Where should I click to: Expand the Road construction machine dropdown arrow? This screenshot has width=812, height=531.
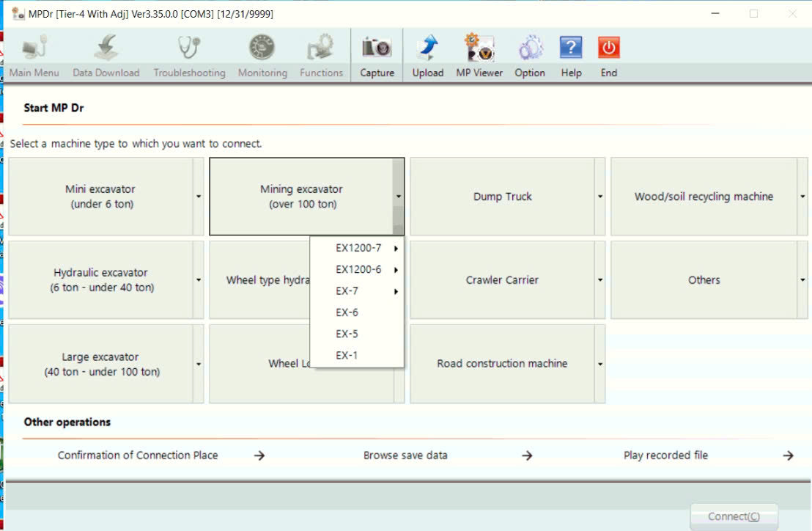coord(599,364)
